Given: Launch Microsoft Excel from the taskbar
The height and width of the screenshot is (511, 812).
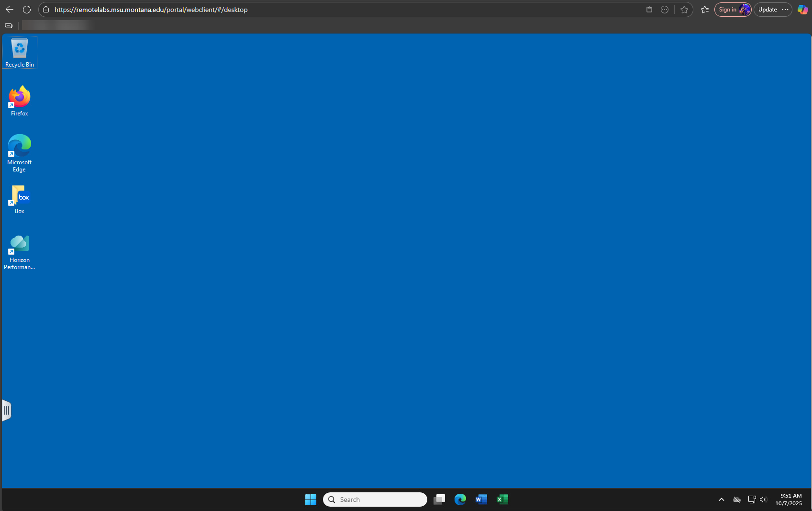Looking at the screenshot, I should [502, 499].
